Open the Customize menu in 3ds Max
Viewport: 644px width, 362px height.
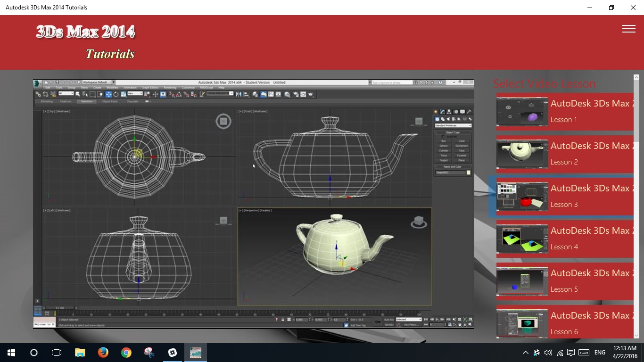coord(188,88)
